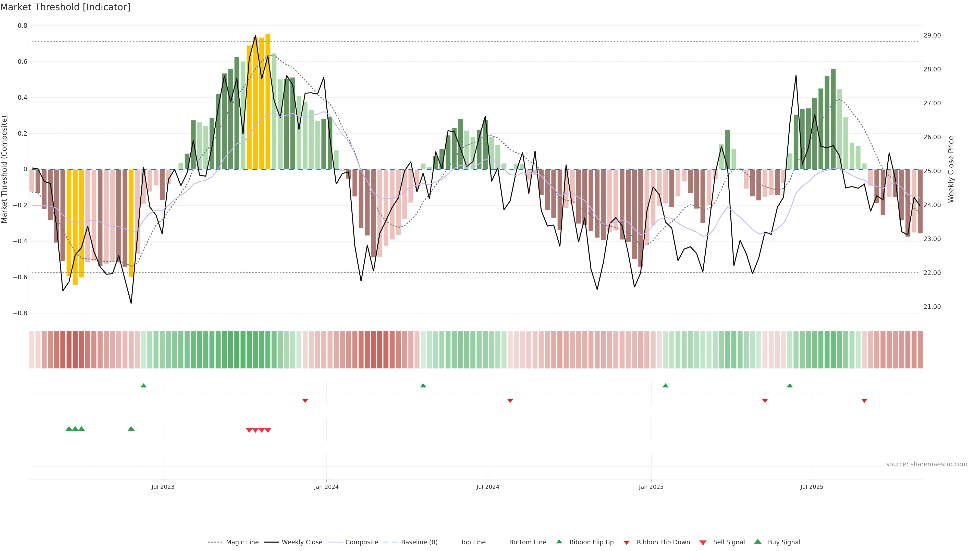The width and height of the screenshot is (980, 551).
Task: Toggle Weekly Close series in legend
Action: coord(302,542)
